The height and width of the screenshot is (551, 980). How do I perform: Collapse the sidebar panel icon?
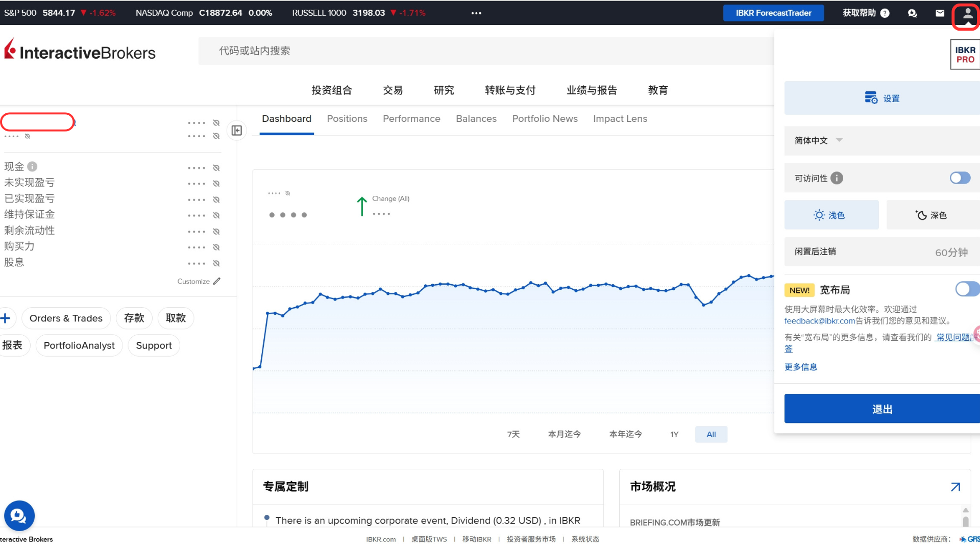[237, 131]
